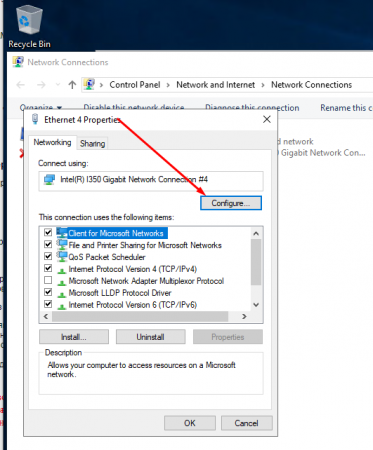Click the address bar network icon

click(89, 84)
